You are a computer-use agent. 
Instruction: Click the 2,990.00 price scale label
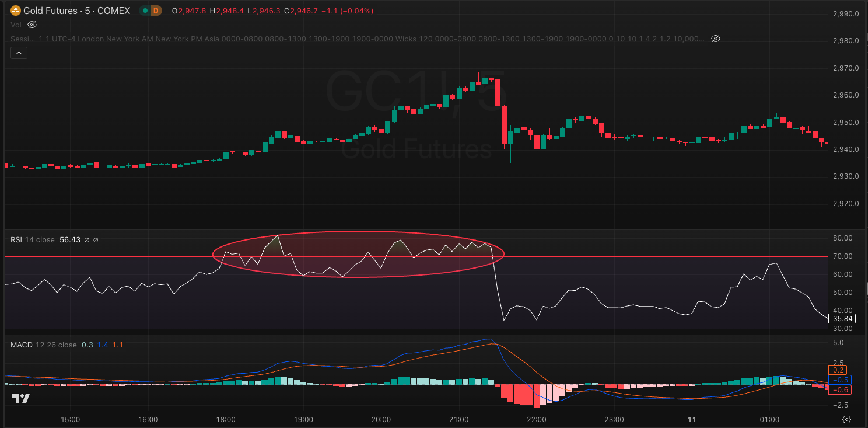click(x=846, y=14)
